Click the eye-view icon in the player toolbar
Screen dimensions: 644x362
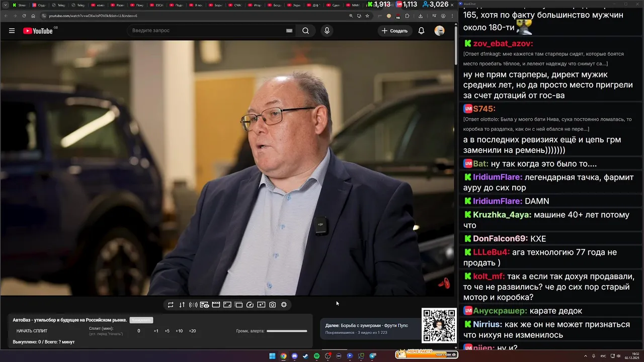point(205,305)
